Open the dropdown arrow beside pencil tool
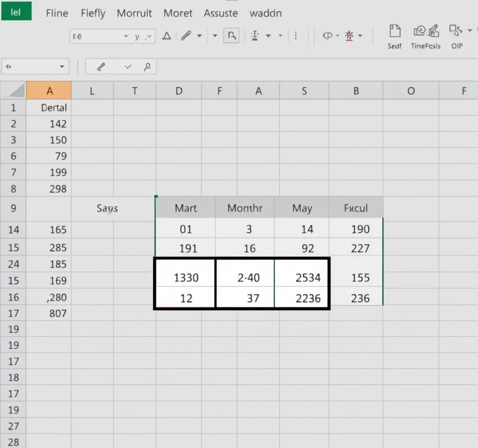 tap(200, 36)
